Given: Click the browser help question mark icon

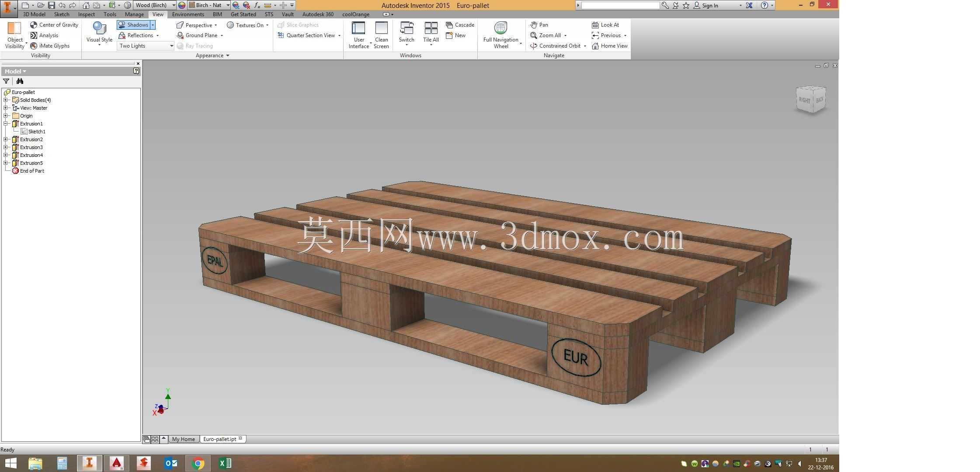Looking at the screenshot, I should click(136, 71).
